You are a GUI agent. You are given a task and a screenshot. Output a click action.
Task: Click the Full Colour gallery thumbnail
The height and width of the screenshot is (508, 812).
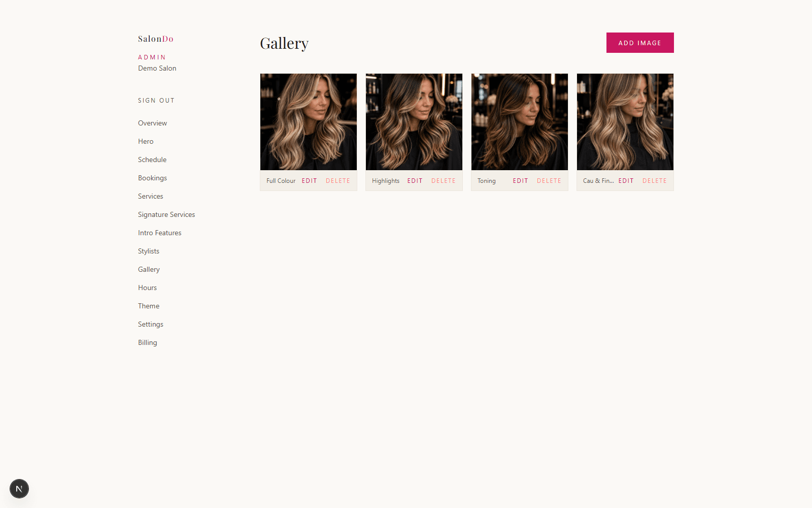pos(309,122)
